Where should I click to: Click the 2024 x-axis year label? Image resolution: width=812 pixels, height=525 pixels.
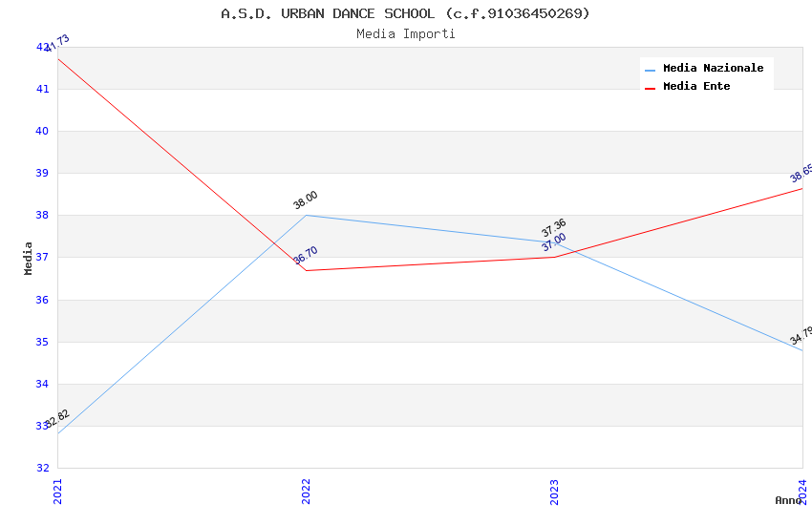click(x=802, y=491)
